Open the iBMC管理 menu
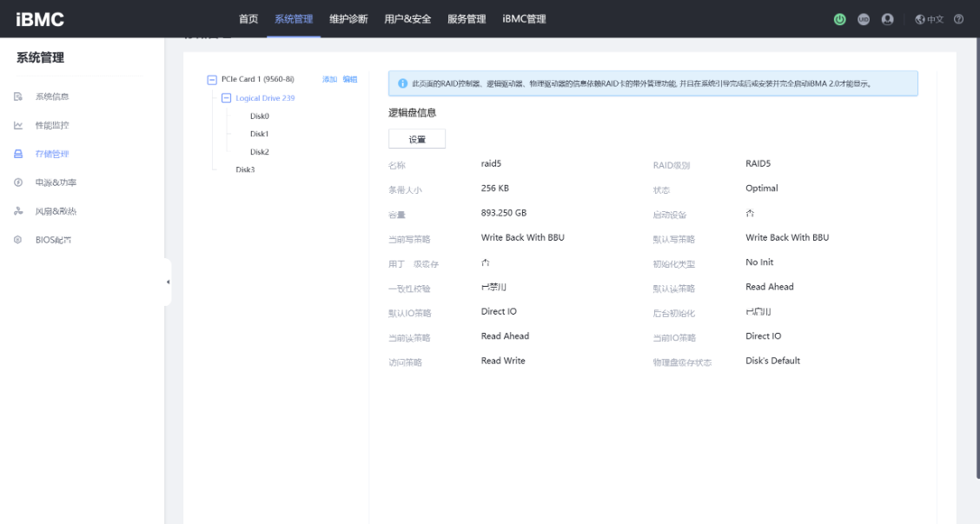Image resolution: width=980 pixels, height=524 pixels. pyautogui.click(x=524, y=19)
